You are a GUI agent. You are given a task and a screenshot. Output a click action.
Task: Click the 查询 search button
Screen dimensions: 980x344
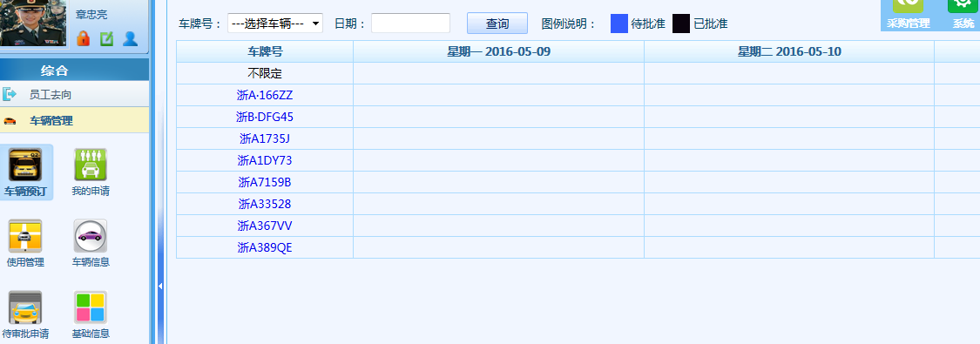click(497, 24)
